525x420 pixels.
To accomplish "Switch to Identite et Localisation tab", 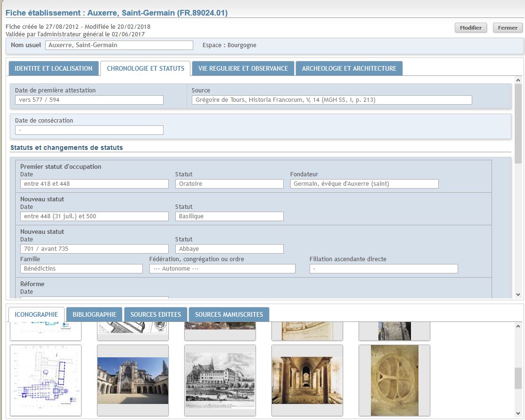I will pyautogui.click(x=53, y=68).
